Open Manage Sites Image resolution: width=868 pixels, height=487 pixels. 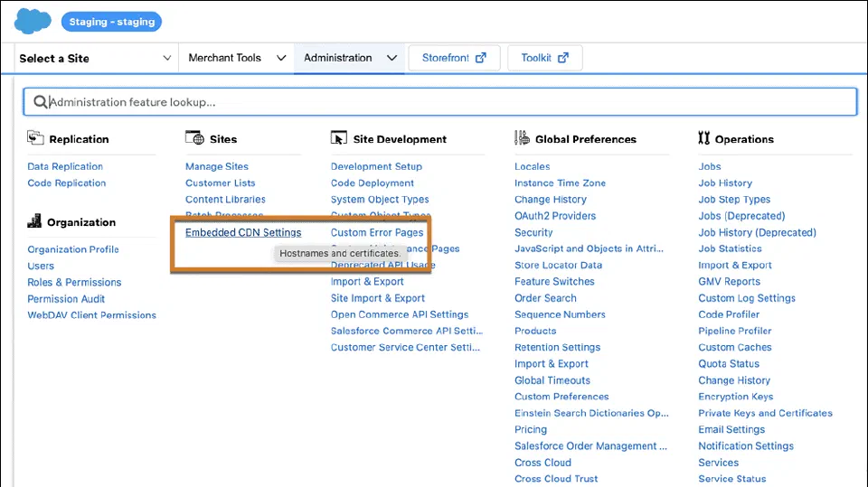pos(217,166)
